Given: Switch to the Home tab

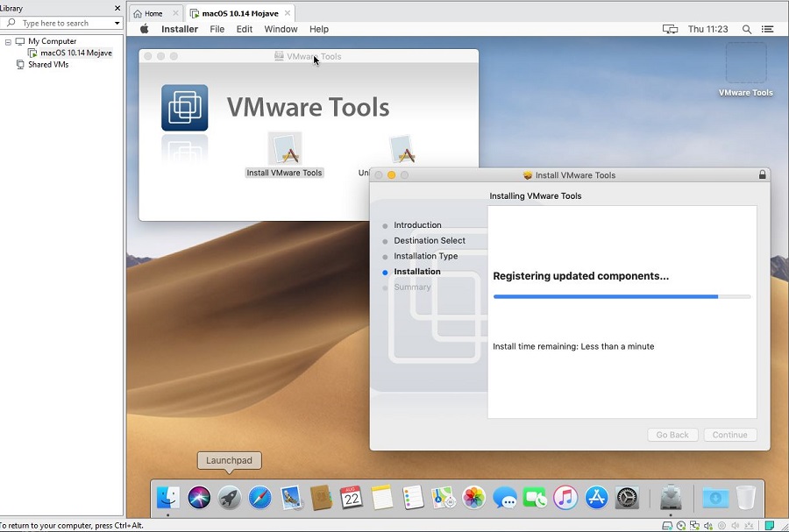Looking at the screenshot, I should coord(153,13).
